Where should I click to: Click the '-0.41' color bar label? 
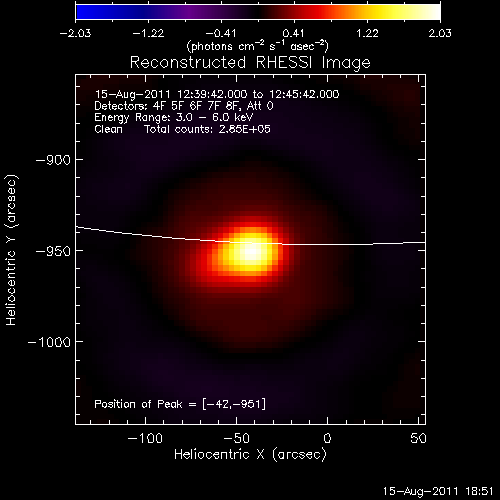(221, 33)
